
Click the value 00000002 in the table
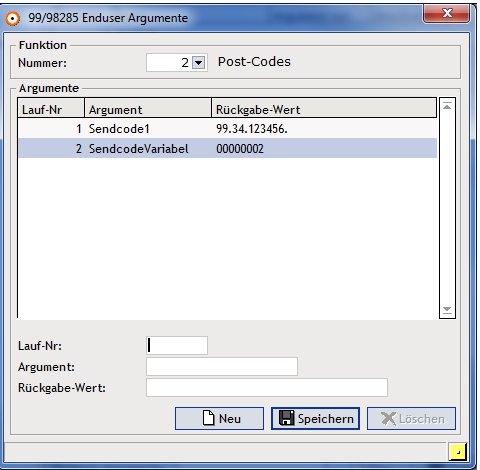click(240, 149)
